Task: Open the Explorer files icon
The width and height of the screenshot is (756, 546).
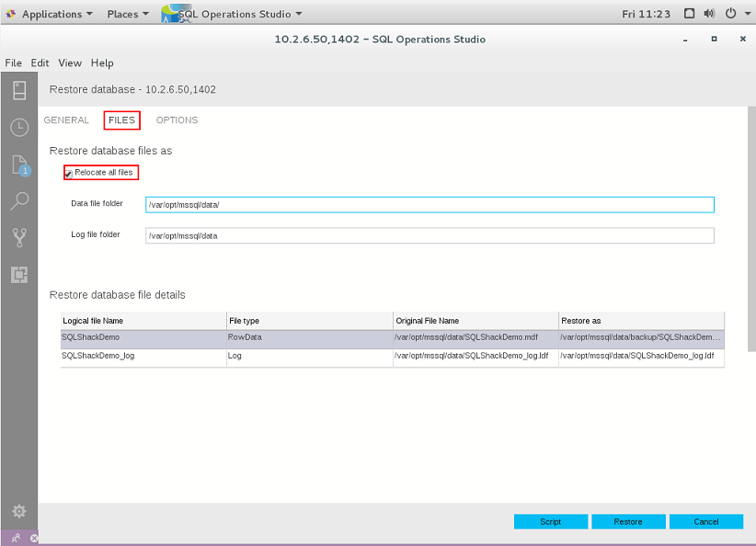Action: (x=21, y=165)
